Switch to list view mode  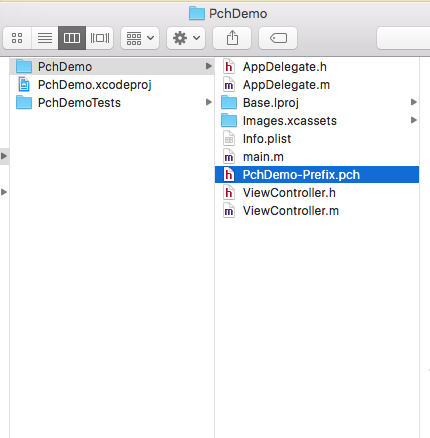(x=45, y=38)
